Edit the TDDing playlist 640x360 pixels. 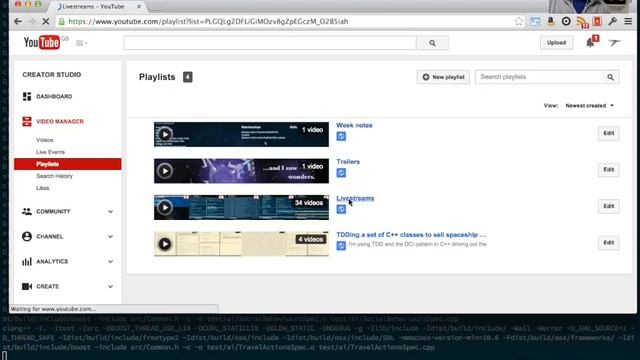coord(609,242)
